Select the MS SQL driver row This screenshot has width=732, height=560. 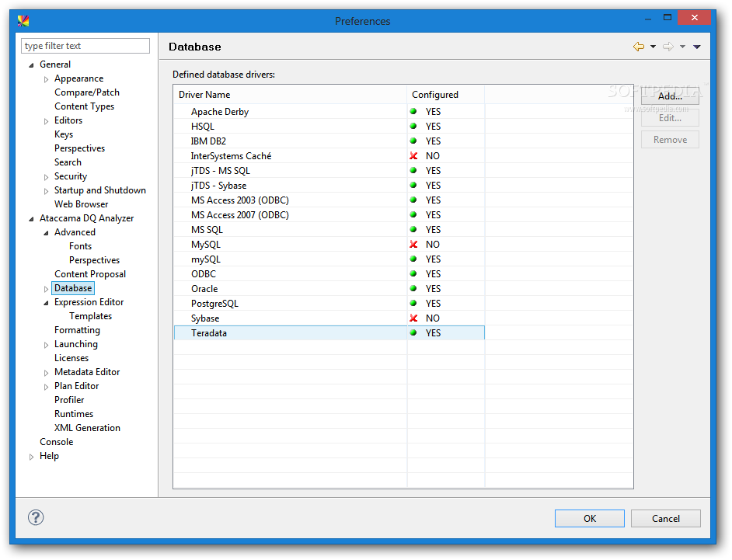pos(329,230)
